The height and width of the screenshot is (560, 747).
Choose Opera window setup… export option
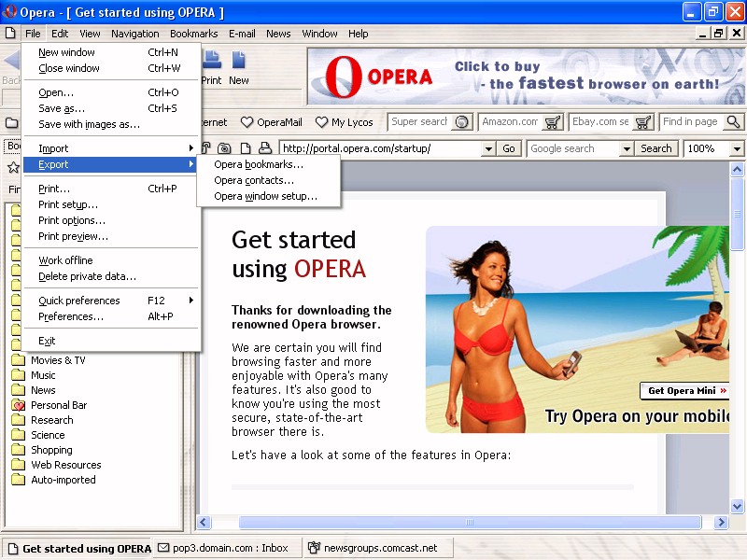269,196
